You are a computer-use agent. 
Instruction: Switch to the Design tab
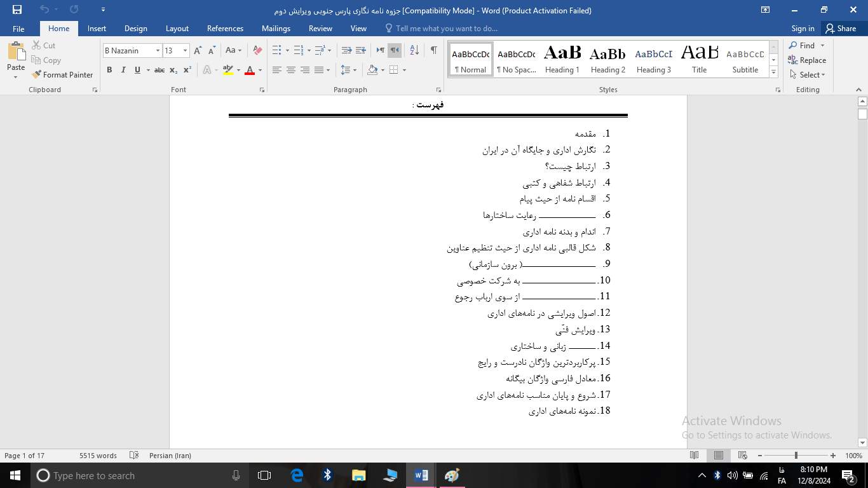pyautogui.click(x=136, y=29)
